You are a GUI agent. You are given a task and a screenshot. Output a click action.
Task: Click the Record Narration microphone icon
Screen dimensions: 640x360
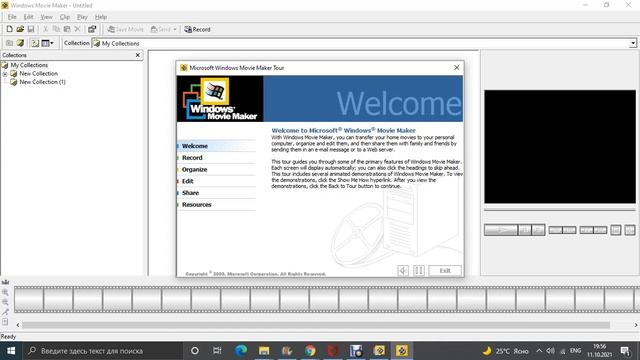(5, 312)
